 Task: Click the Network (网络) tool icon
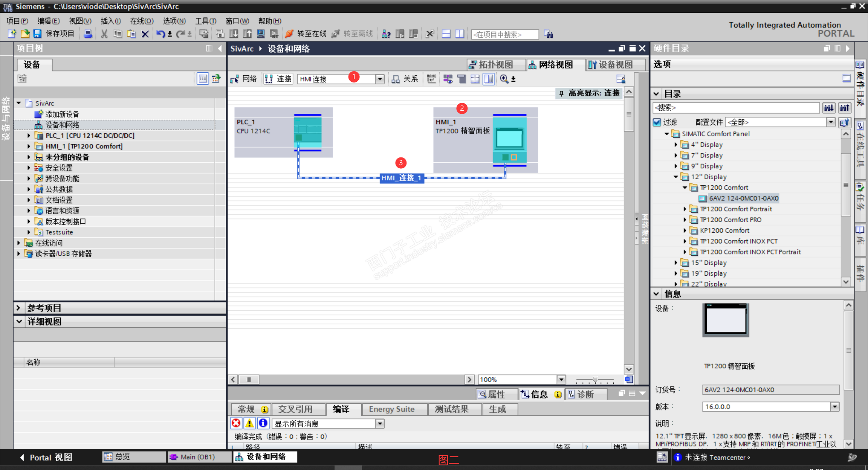[x=234, y=79]
